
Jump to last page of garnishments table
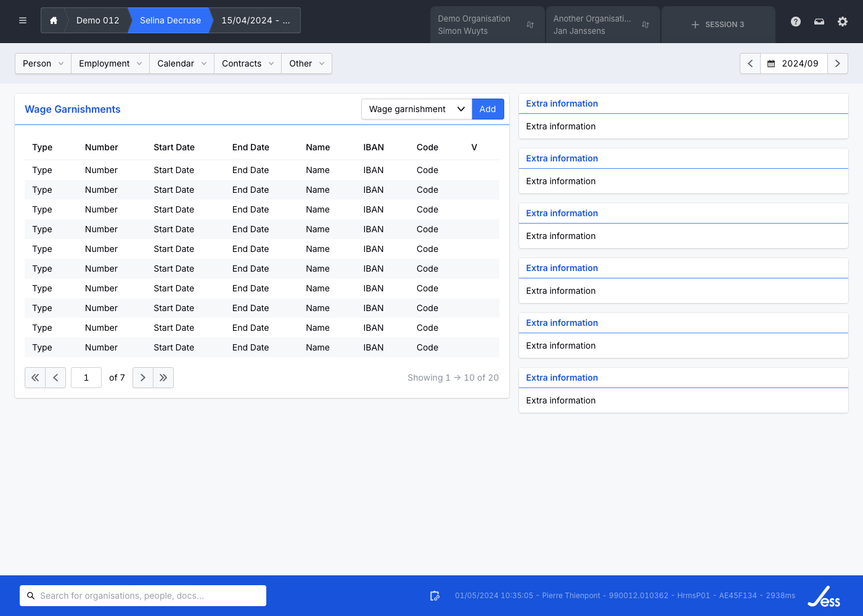click(163, 378)
